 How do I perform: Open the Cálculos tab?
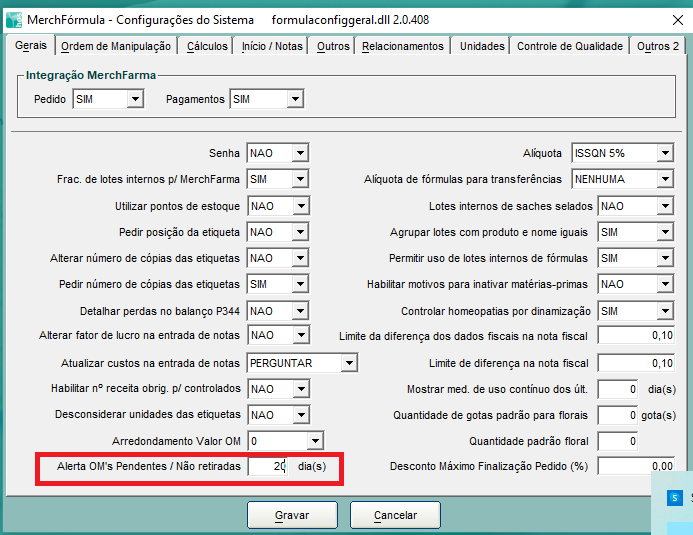207,46
